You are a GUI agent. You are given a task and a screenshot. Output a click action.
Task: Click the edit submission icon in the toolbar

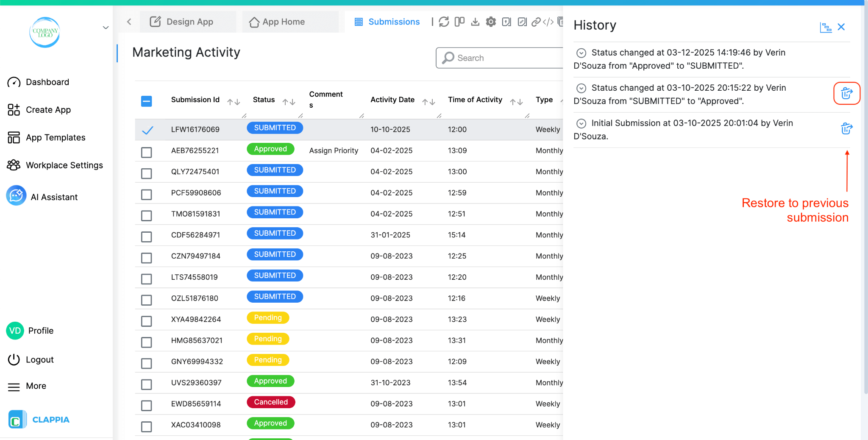pos(522,22)
